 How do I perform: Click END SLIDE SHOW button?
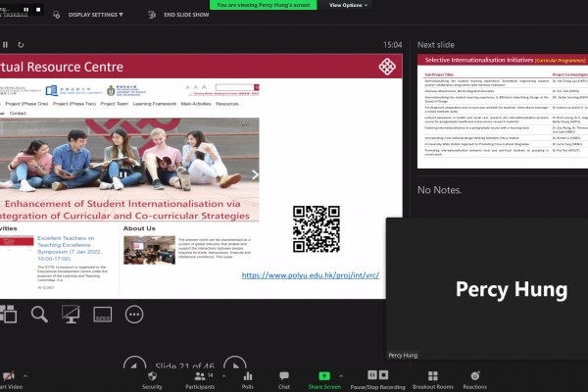coord(186,15)
